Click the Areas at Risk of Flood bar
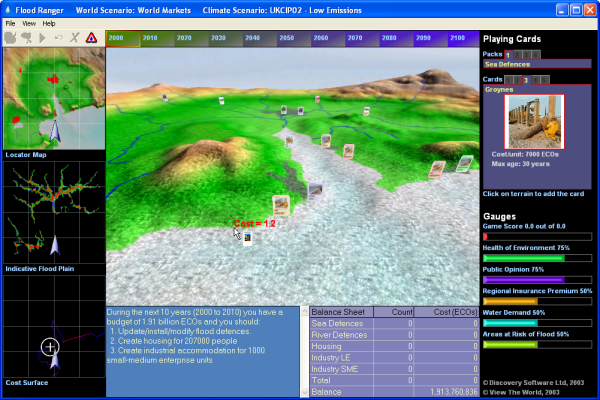Image resolution: width=600 pixels, height=400 pixels. 537,344
